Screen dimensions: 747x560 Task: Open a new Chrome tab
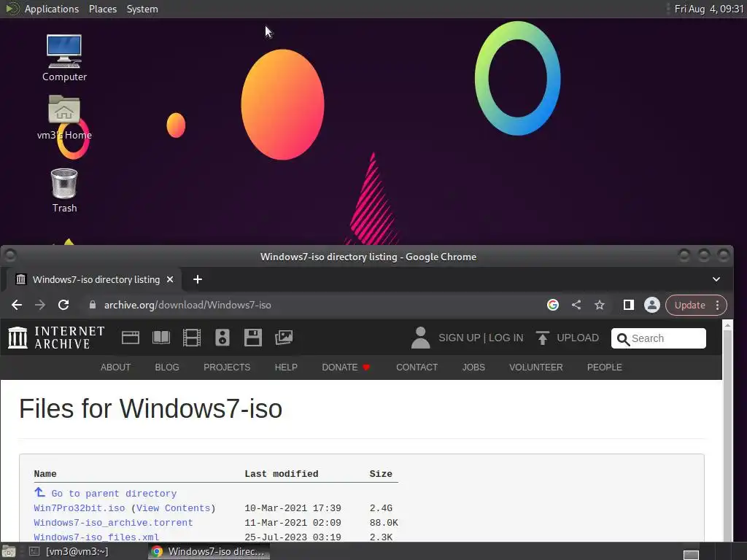pyautogui.click(x=198, y=279)
